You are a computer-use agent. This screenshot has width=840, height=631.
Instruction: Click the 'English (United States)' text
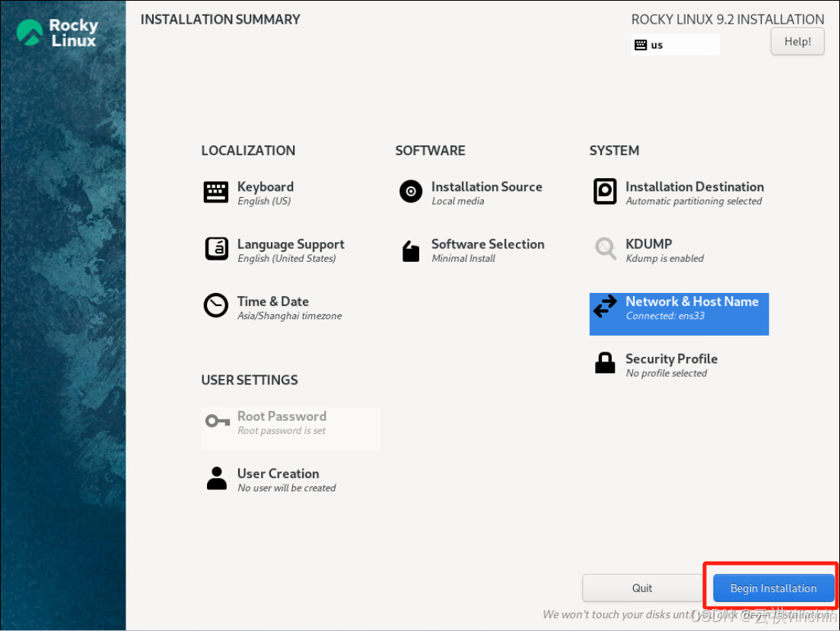tap(287, 258)
